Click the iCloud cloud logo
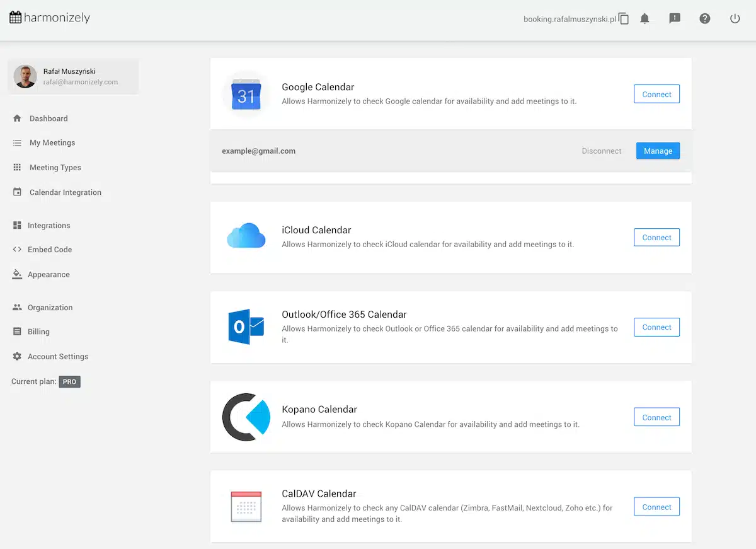This screenshot has height=549, width=756. coord(246,236)
